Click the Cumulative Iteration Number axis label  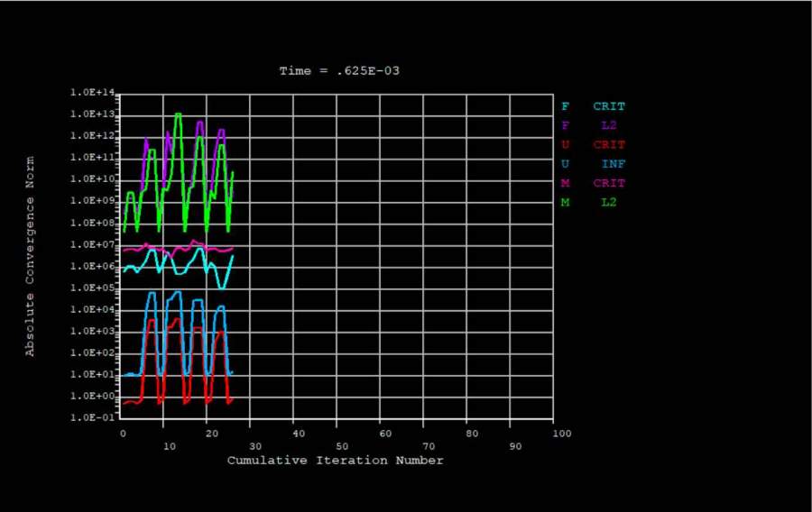click(335, 461)
